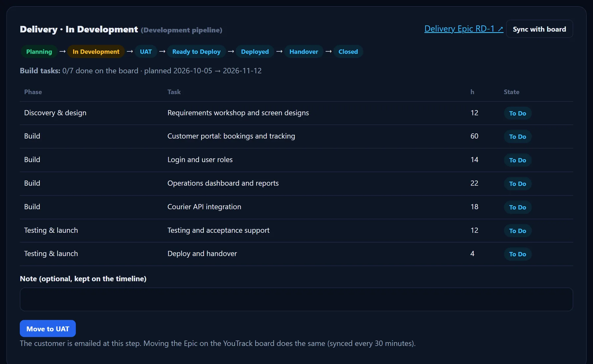The width and height of the screenshot is (593, 364).
Task: Click To Do badge for Customer portal task
Action: (x=518, y=137)
